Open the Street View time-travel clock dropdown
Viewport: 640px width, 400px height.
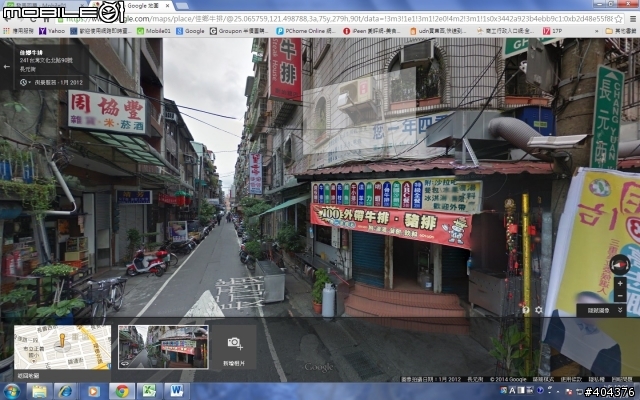pos(24,82)
